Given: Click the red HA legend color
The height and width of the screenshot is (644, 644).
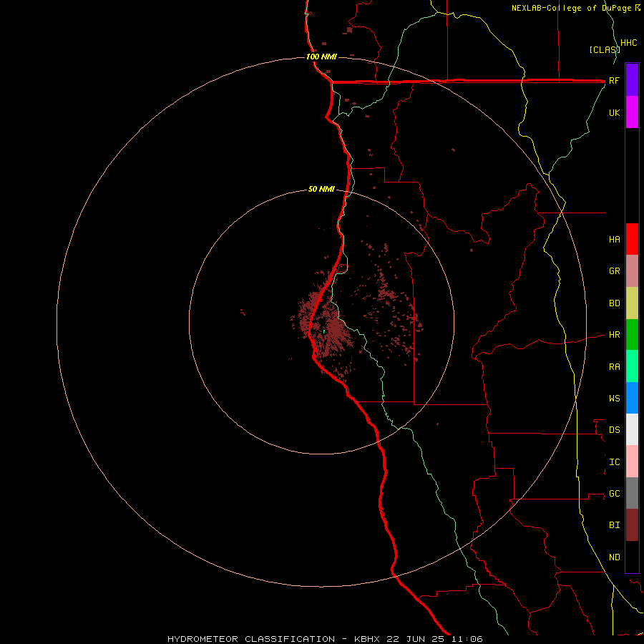Looking at the screenshot, I should click(x=632, y=239).
